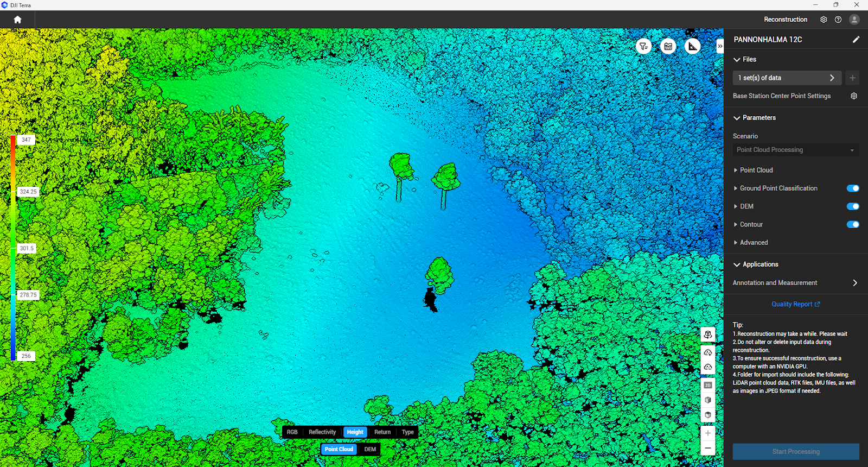Minimize the DJI Terra window
This screenshot has width=868, height=467.
point(815,5)
